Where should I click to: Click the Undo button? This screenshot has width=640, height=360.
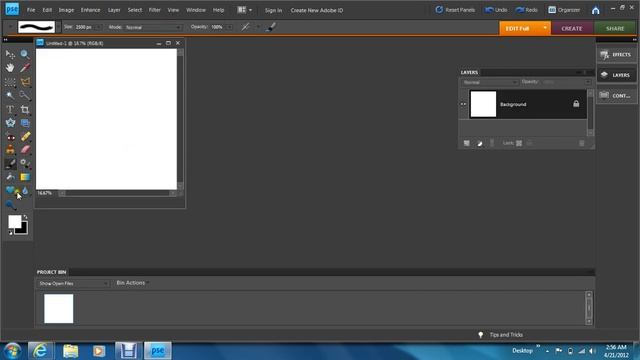496,10
